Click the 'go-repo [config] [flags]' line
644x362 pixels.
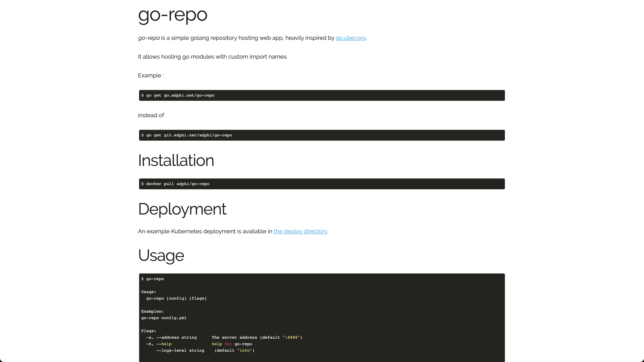176,298
